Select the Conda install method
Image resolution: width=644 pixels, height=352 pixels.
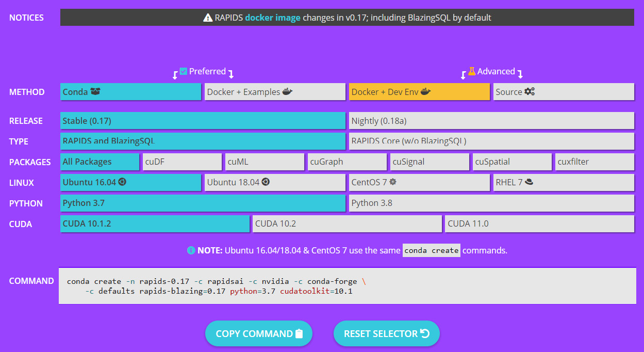point(130,92)
